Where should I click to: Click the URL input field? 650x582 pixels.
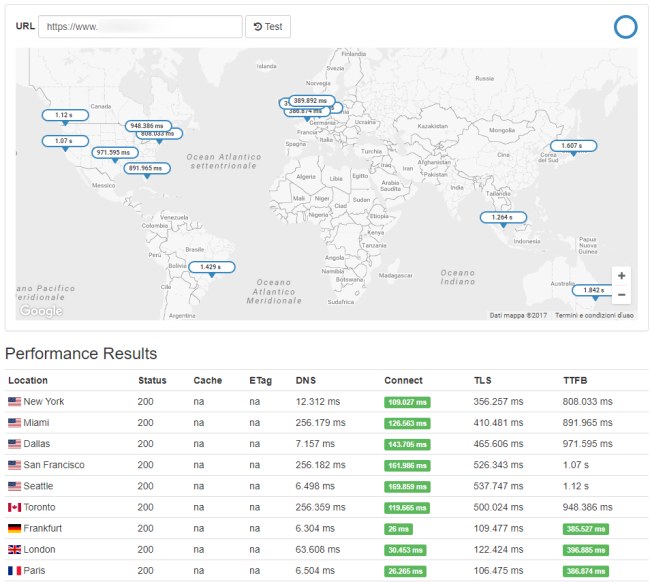click(x=140, y=27)
